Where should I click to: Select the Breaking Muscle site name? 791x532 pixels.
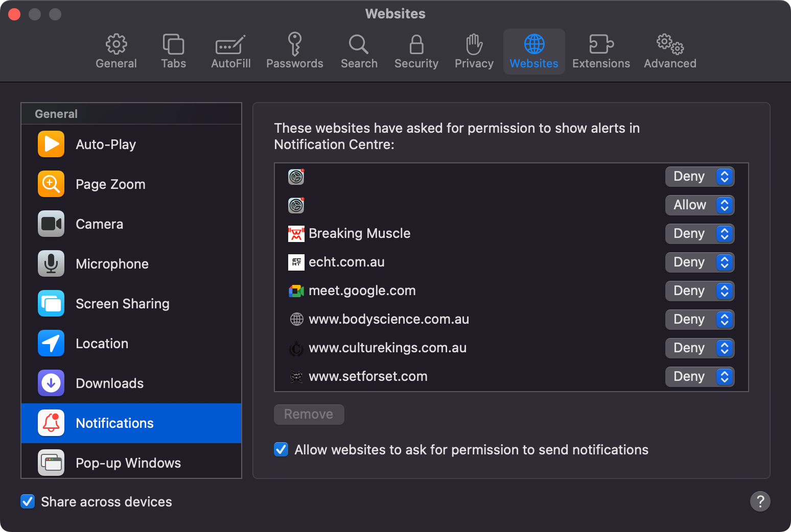359,233
